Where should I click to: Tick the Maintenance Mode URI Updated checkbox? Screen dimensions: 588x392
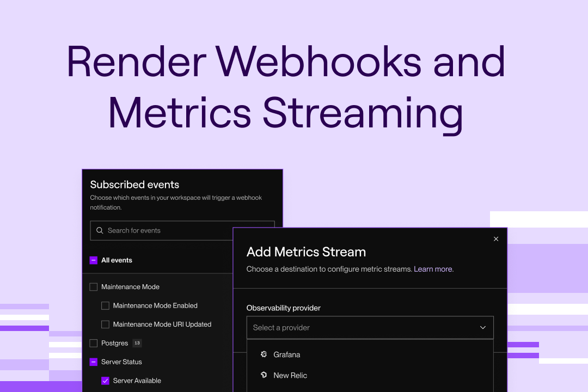(106, 324)
